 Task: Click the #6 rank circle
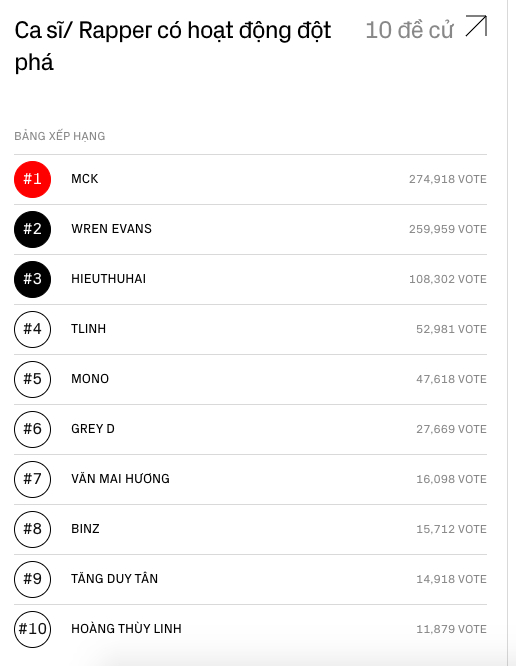click(x=32, y=429)
